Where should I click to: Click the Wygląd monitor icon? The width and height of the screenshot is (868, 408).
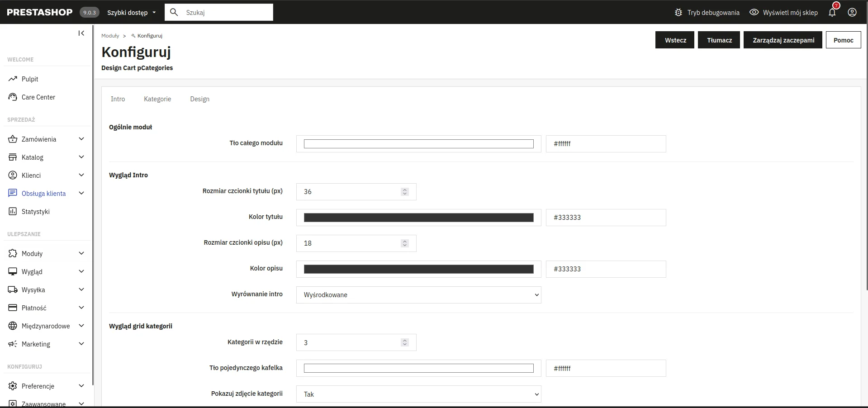pos(13,271)
